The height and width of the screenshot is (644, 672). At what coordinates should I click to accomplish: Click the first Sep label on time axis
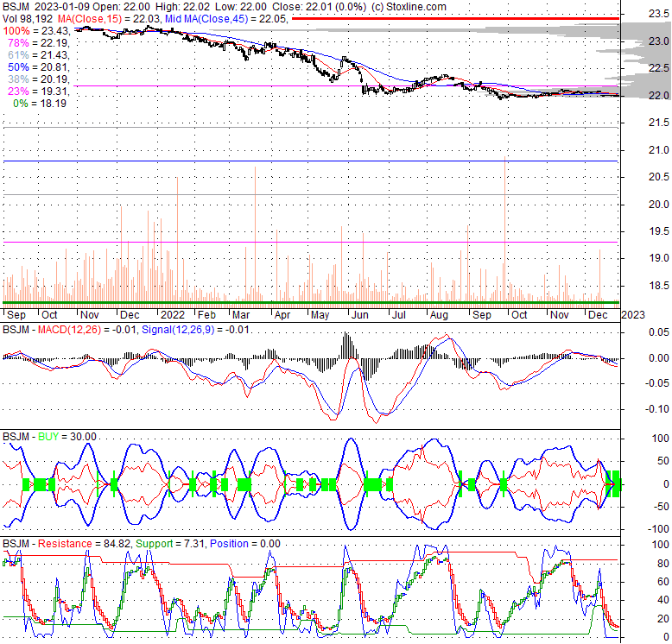tap(16, 315)
